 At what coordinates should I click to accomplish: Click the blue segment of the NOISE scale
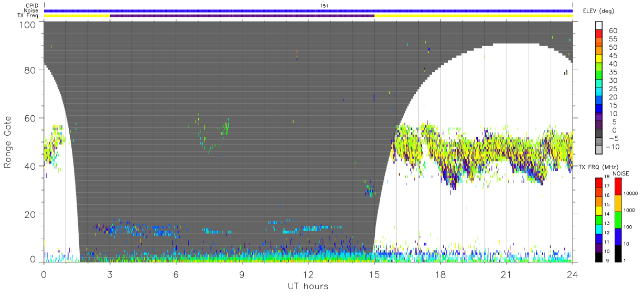click(618, 237)
